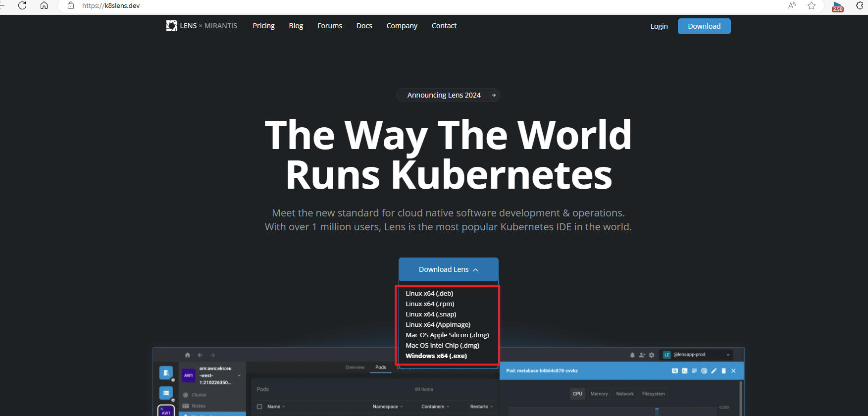This screenshot has width=868, height=416.
Task: Select the CPU metrics tab
Action: pos(578,394)
